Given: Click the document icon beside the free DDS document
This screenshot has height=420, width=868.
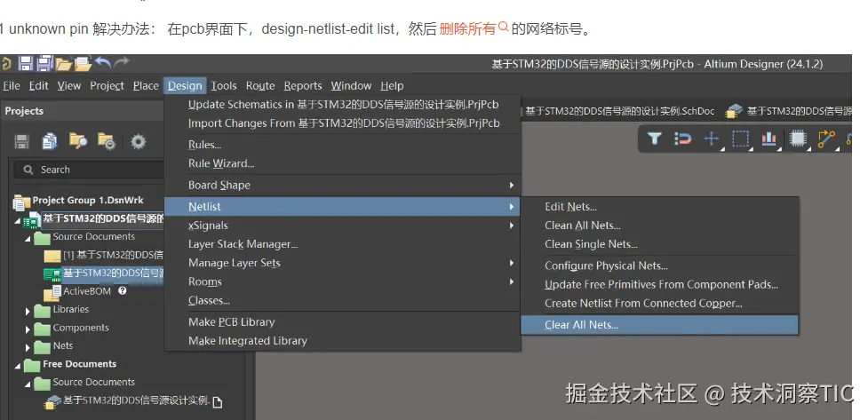Looking at the screenshot, I should click(218, 402).
